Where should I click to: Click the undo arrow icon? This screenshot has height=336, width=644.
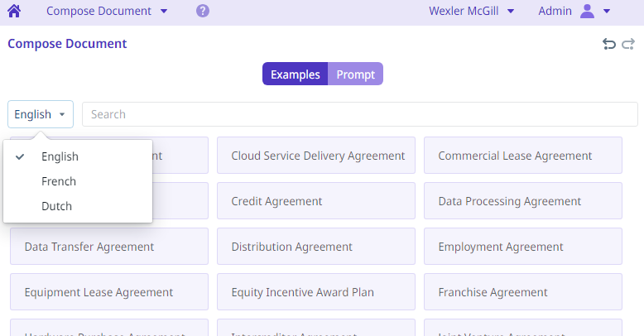[609, 44]
